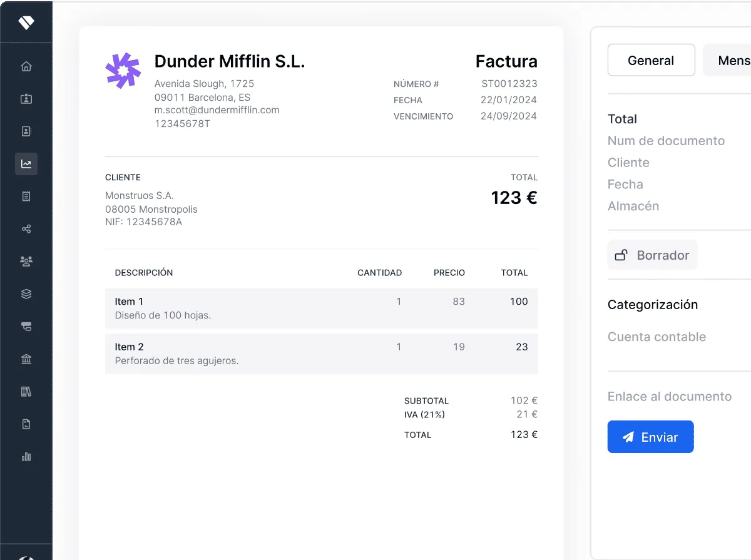
Task: Click the subtotal value 102 €
Action: pyautogui.click(x=524, y=401)
